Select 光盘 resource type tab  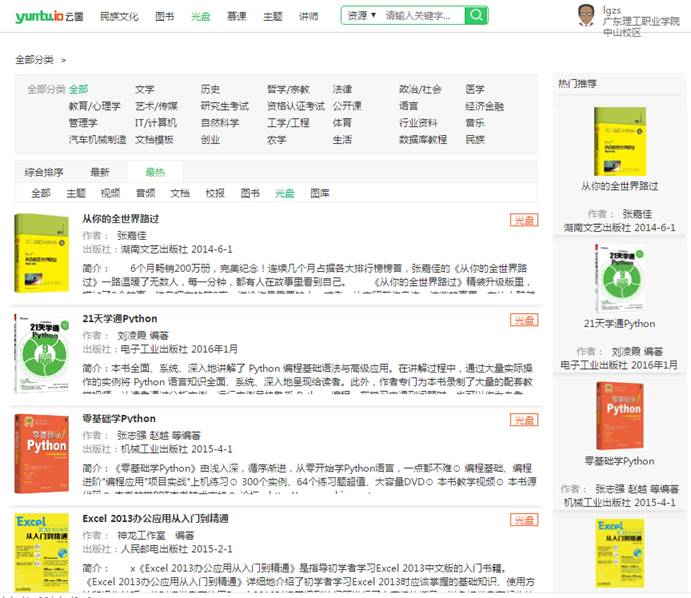coord(285,193)
